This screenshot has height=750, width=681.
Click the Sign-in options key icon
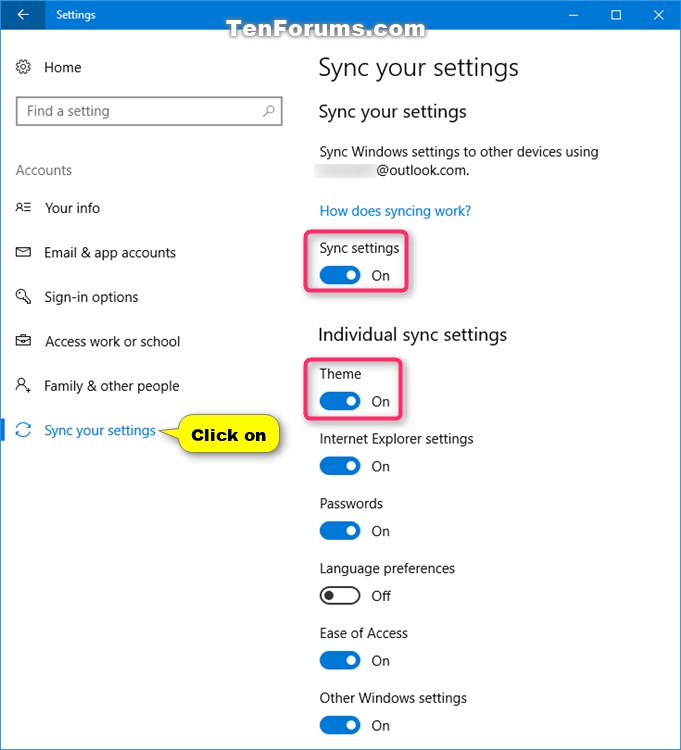tap(23, 296)
